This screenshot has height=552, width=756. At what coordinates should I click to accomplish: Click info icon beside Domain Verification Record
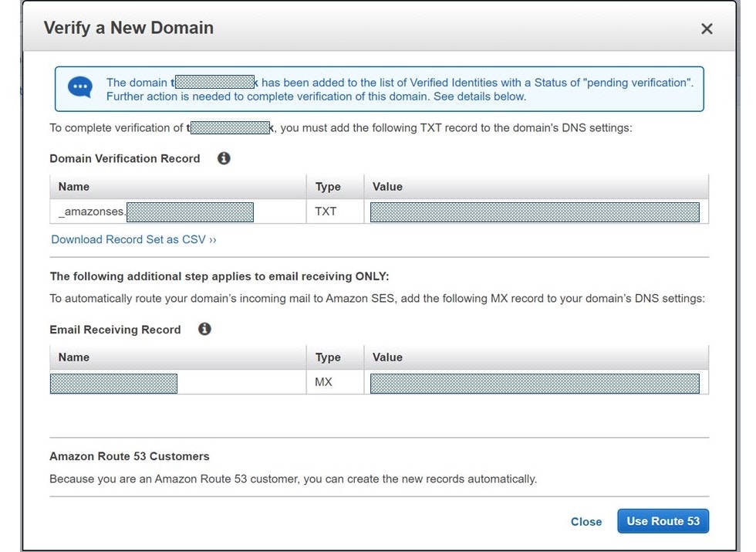224,158
